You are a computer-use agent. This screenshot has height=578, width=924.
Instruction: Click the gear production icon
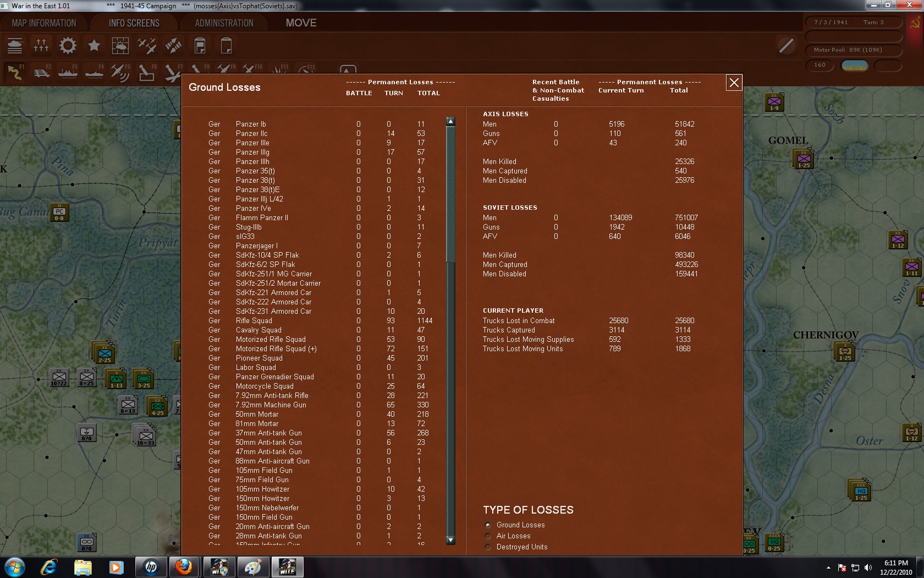(x=68, y=46)
